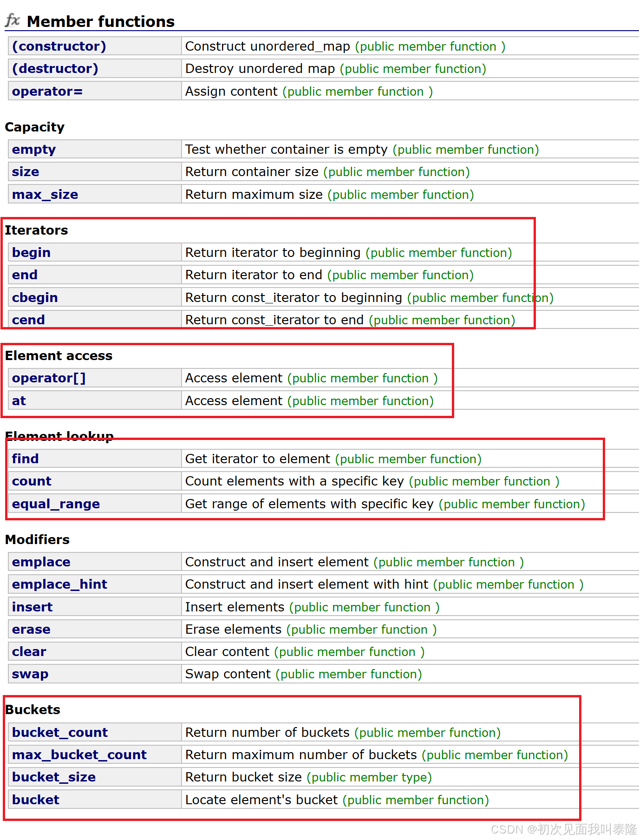Click 'Return container size' description

click(252, 172)
